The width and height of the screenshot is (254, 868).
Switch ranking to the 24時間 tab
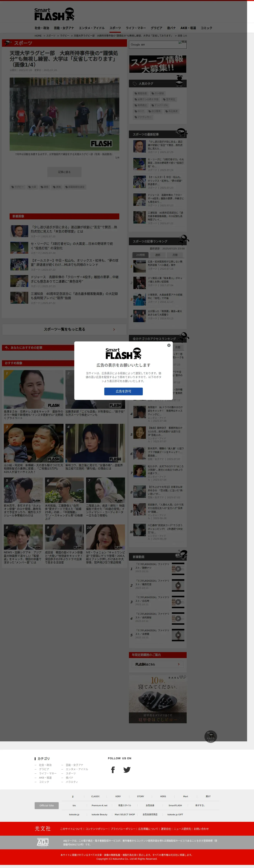(x=140, y=255)
